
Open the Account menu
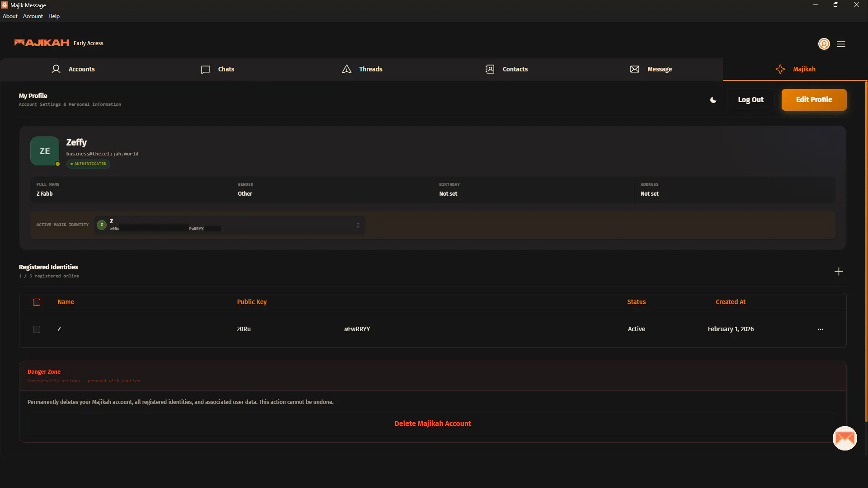[33, 16]
